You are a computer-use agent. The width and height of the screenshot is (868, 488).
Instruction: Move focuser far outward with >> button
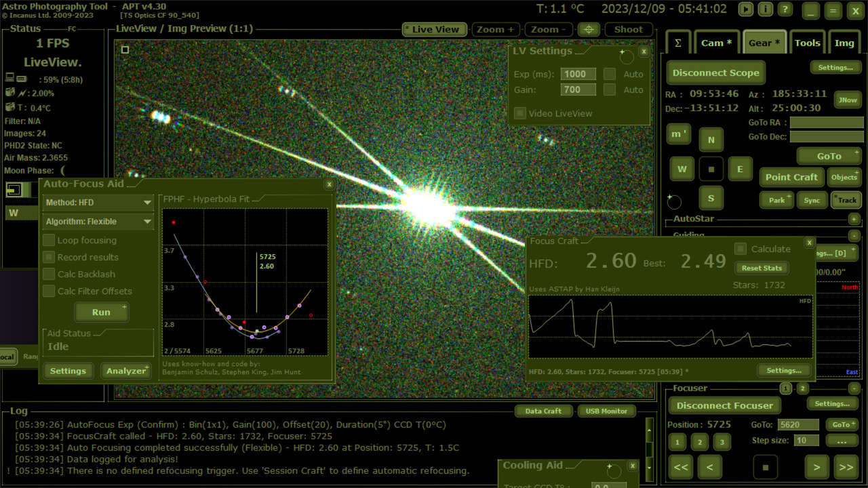click(x=845, y=467)
